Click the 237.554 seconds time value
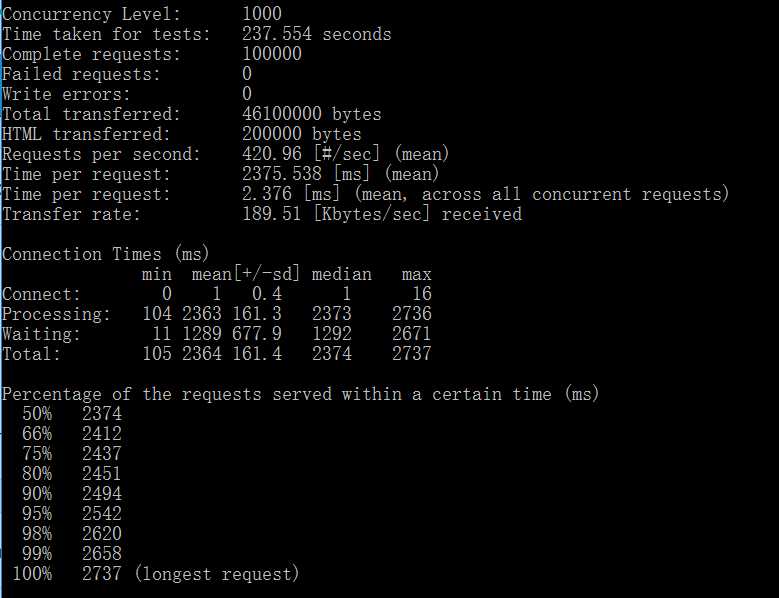The height and width of the screenshot is (598, 779). coord(316,34)
